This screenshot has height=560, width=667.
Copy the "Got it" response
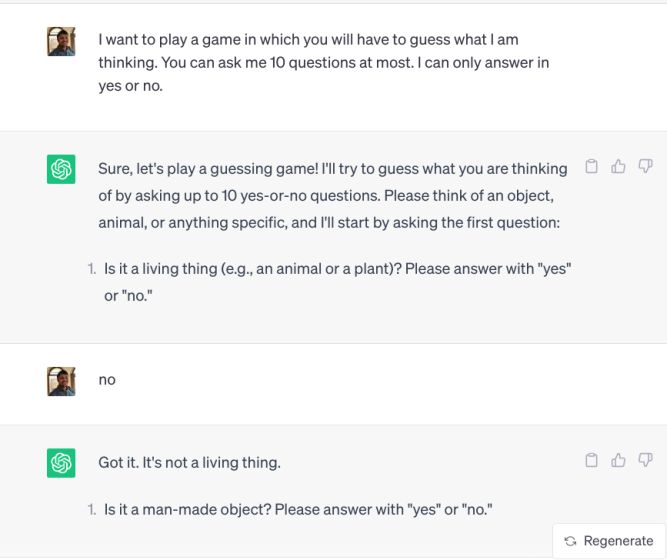tap(592, 460)
